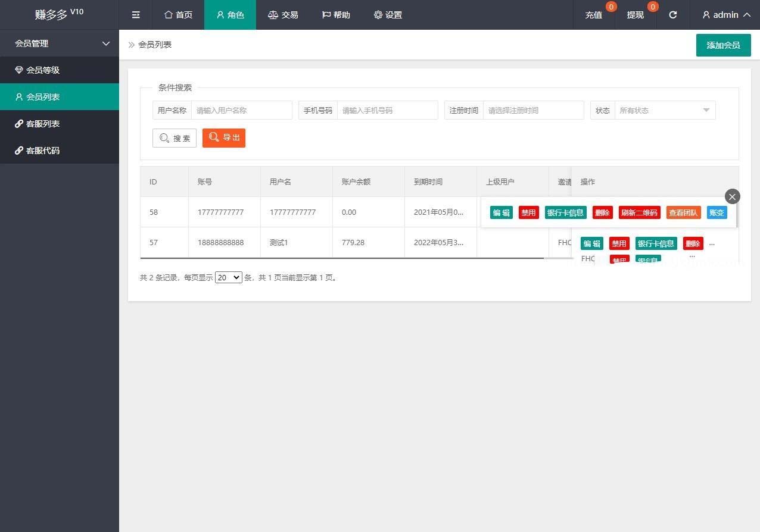
Task: Click the table's horizontal scrollbar
Action: pos(341,258)
